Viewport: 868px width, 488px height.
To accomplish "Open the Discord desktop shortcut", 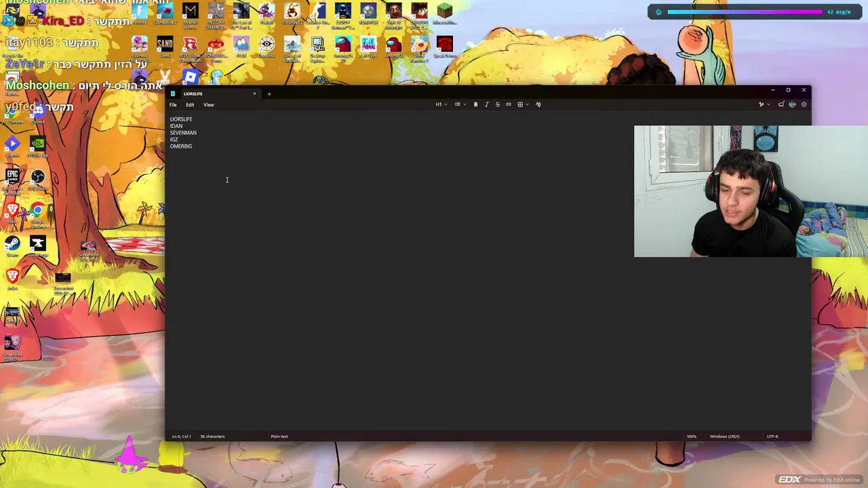I will click(38, 113).
